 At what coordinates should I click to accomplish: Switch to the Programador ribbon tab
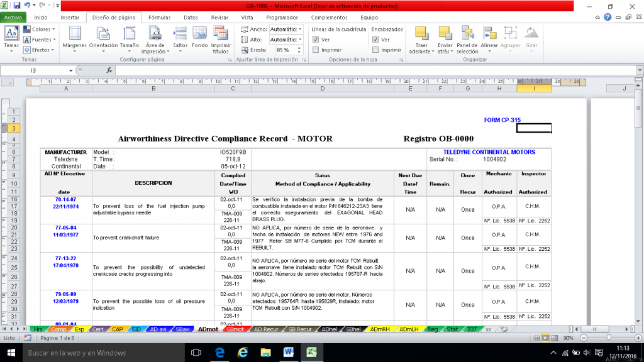pos(282,17)
